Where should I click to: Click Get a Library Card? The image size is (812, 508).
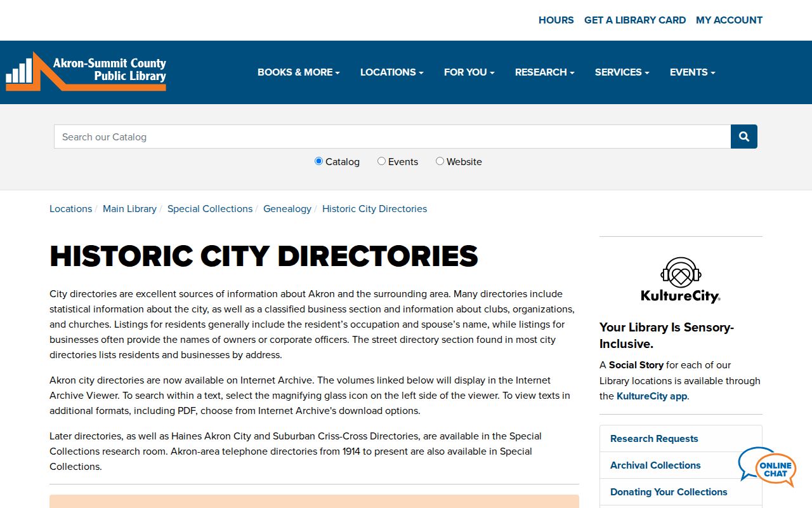635,20
